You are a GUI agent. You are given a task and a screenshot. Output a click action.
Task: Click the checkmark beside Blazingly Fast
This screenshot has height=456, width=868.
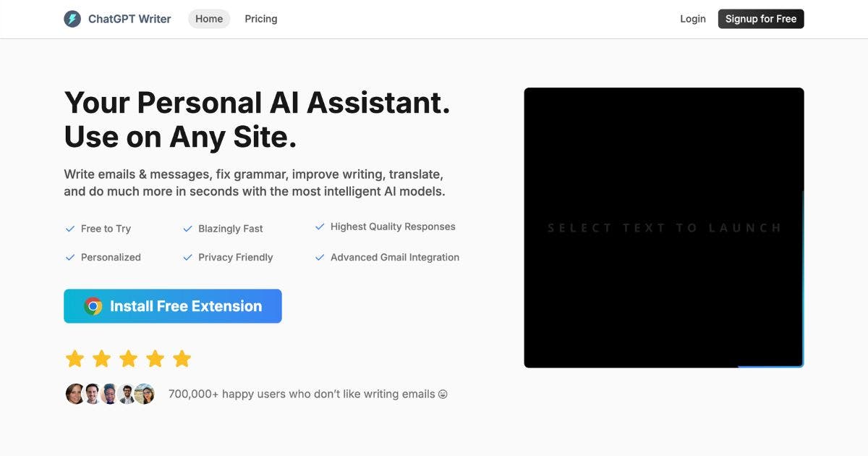click(x=187, y=229)
